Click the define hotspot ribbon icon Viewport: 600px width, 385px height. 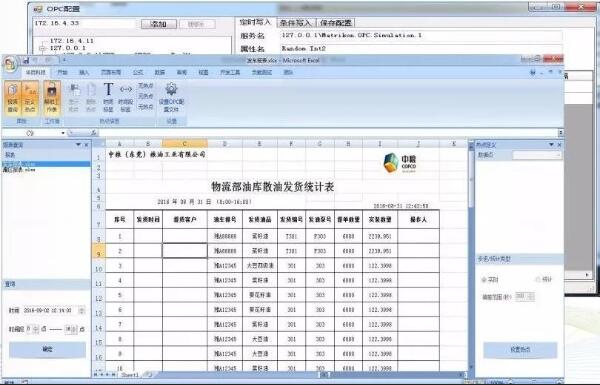(x=30, y=97)
